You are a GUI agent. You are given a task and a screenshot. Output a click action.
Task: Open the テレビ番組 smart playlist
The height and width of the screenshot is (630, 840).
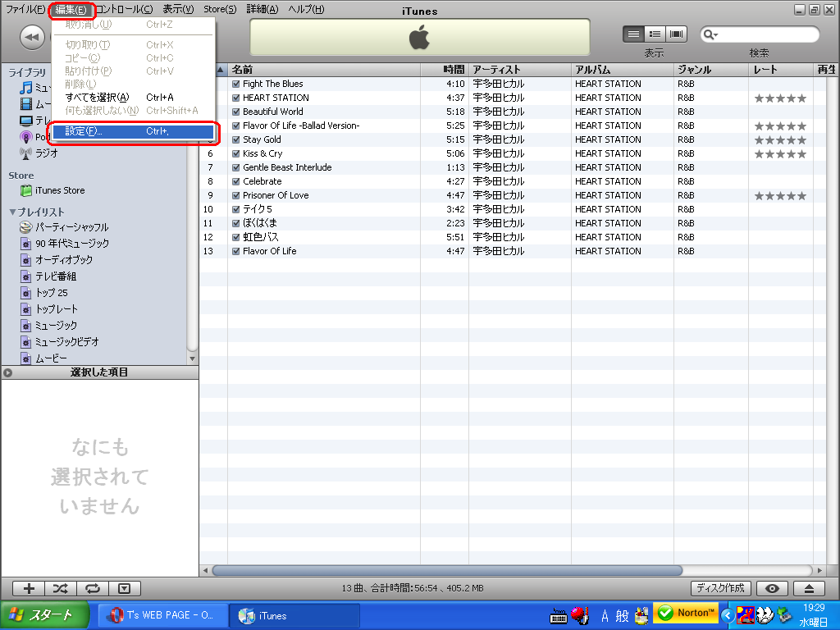[48, 276]
